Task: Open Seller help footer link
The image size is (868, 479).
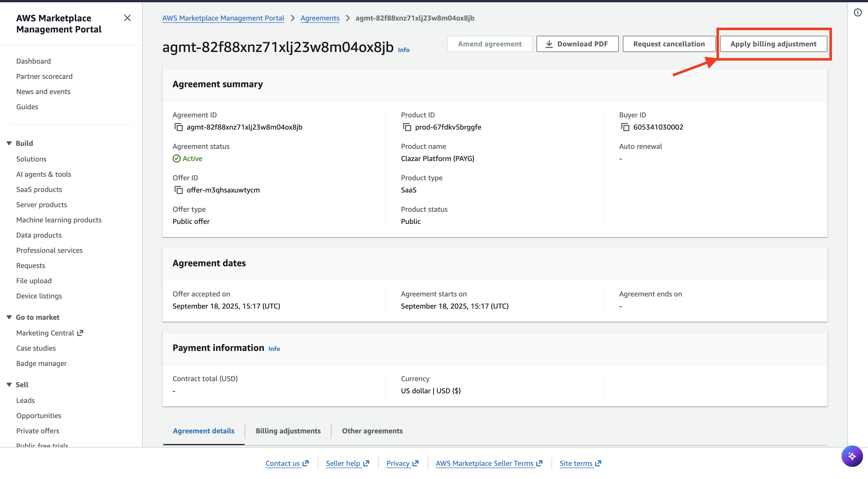Action: coord(347,463)
